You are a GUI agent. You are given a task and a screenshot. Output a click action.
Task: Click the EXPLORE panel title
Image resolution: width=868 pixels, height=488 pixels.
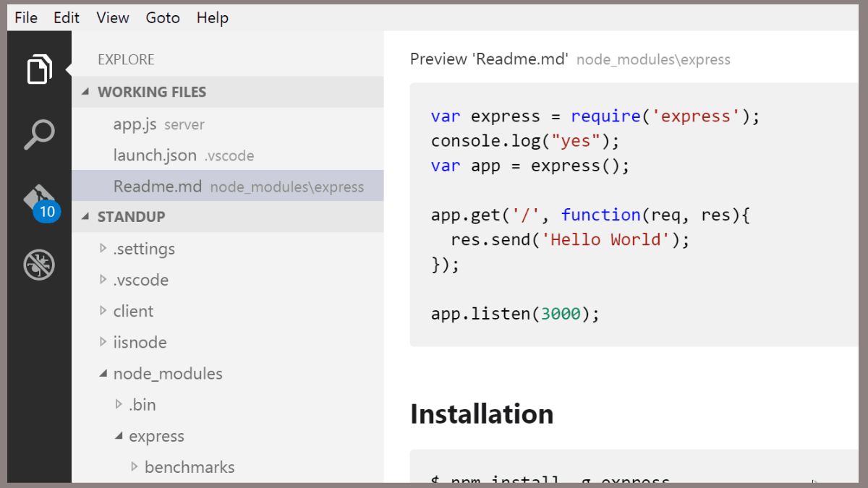click(126, 59)
